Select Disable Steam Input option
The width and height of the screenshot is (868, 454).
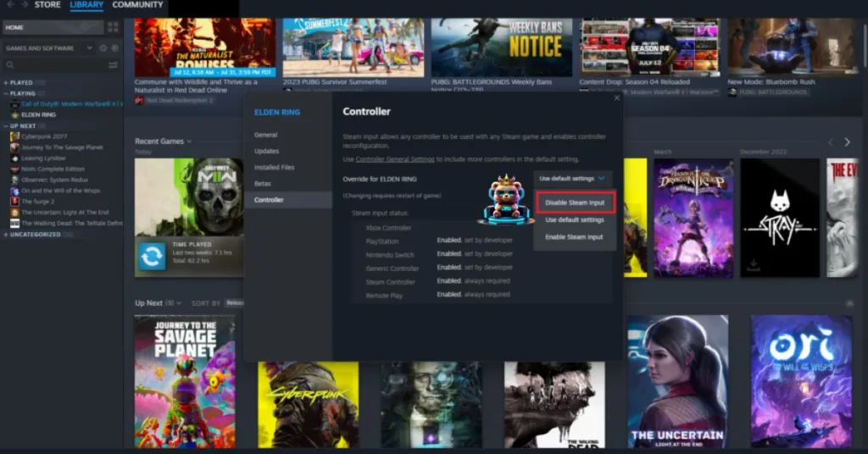[x=574, y=202]
